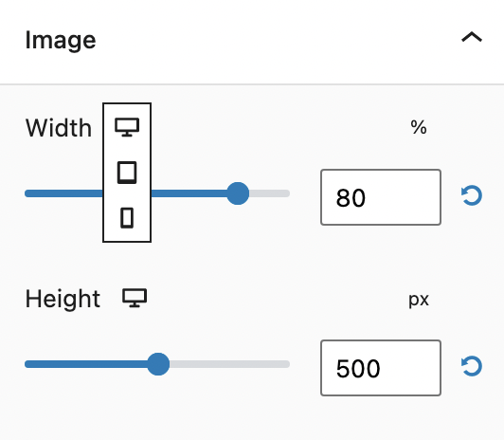Screen dimensions: 504x440
Task: Open the Height responsive device selector
Action: [135, 298]
